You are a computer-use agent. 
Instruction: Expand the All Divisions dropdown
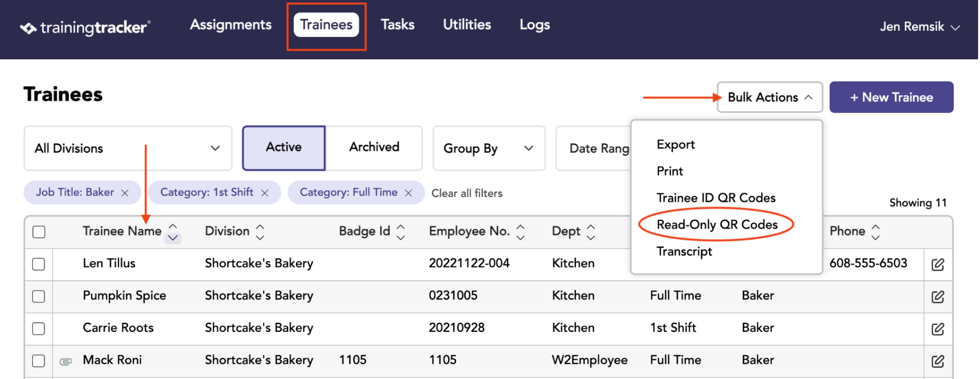pos(128,148)
